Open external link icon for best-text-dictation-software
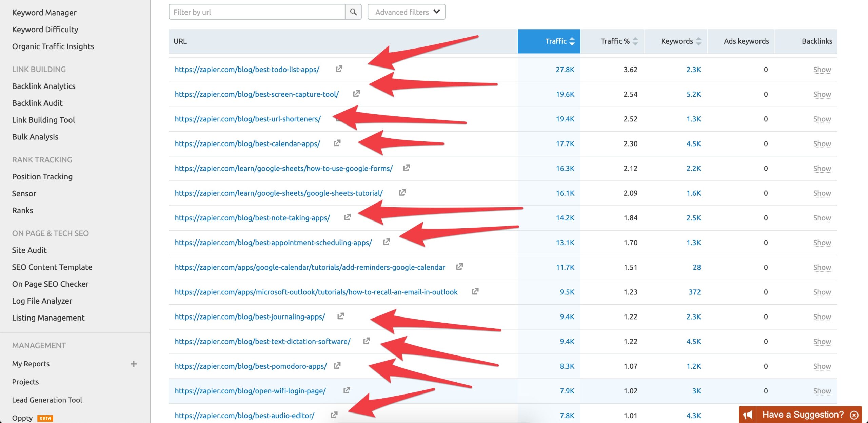This screenshot has height=423, width=868. coord(367,341)
